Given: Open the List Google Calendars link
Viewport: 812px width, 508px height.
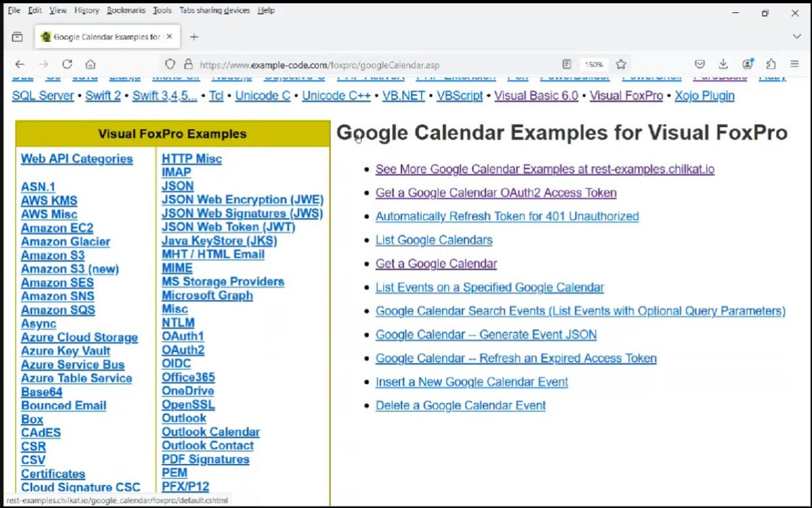Looking at the screenshot, I should pos(434,240).
